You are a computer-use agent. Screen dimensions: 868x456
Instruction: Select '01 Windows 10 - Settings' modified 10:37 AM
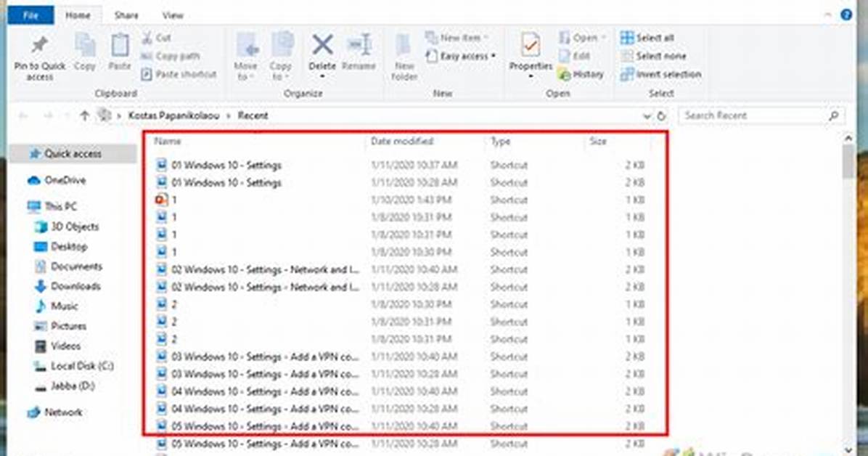(400, 165)
